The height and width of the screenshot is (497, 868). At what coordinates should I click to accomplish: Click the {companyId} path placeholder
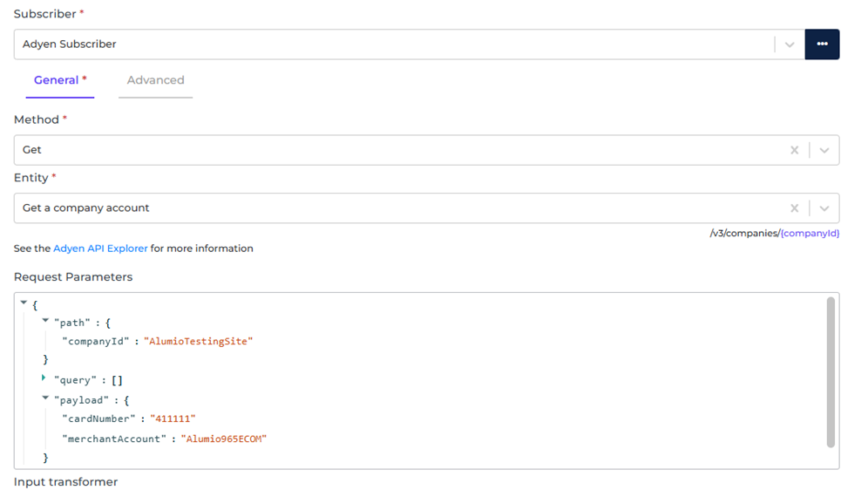coord(810,234)
